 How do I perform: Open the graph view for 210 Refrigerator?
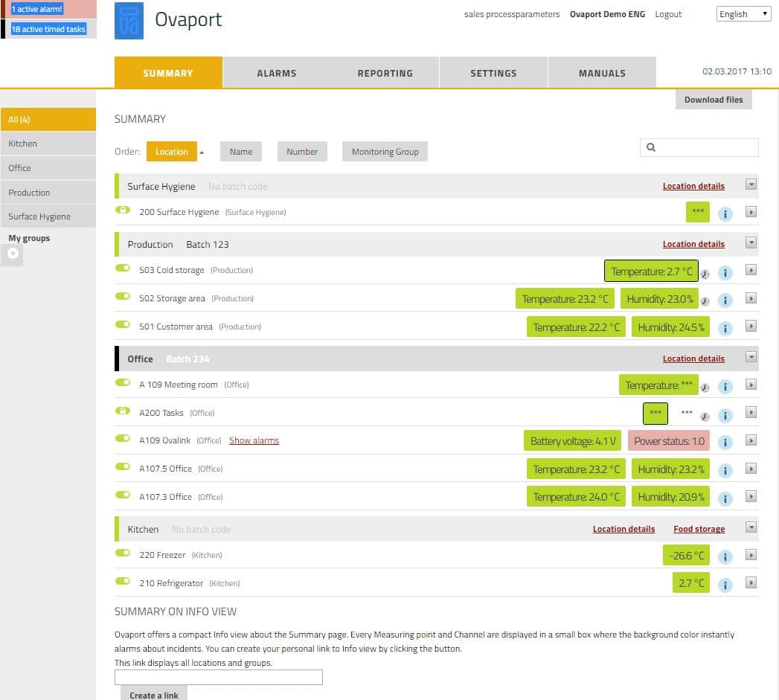coord(751,584)
